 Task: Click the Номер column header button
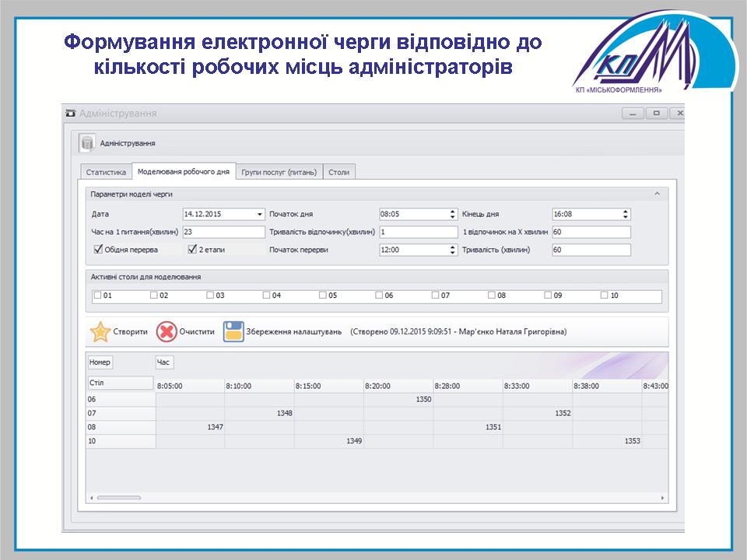coord(100,362)
